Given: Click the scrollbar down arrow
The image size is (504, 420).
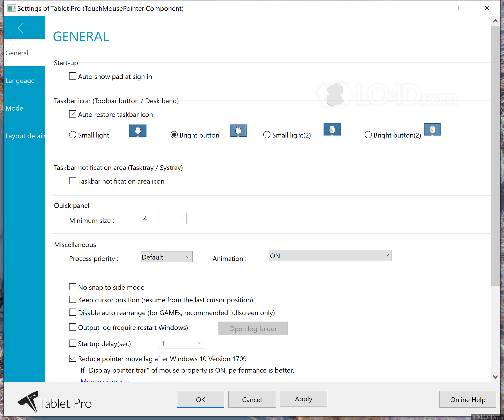Looking at the screenshot, I should [x=495, y=377].
